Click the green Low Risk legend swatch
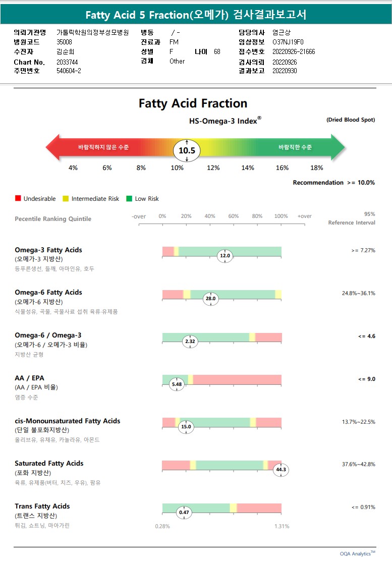 129,199
